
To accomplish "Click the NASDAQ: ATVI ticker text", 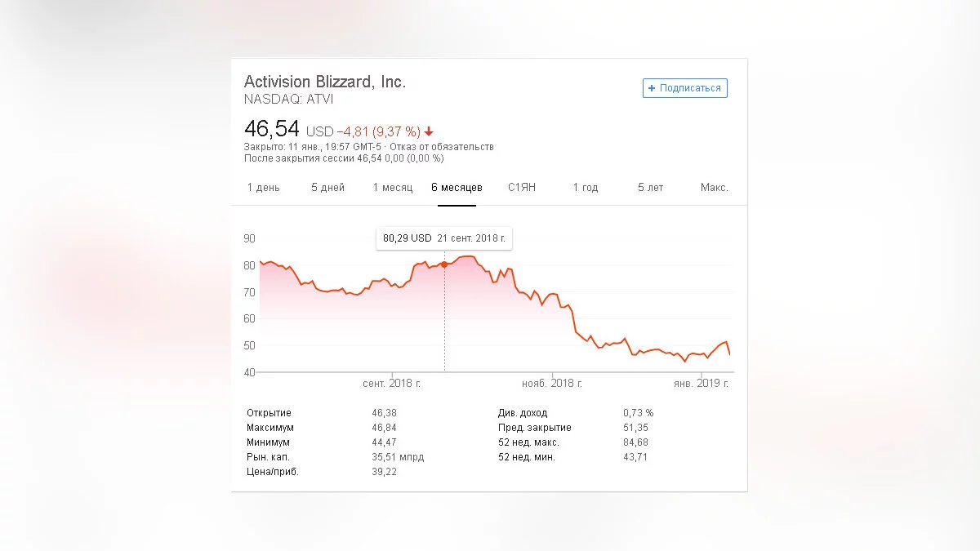I will pos(288,100).
